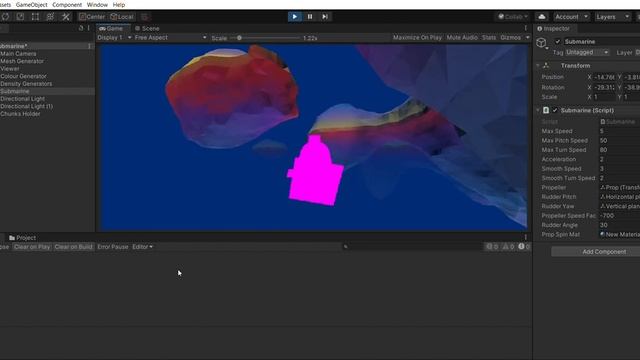Open the GameObject menu
Viewport: 640px width, 360px height.
[x=31, y=5]
